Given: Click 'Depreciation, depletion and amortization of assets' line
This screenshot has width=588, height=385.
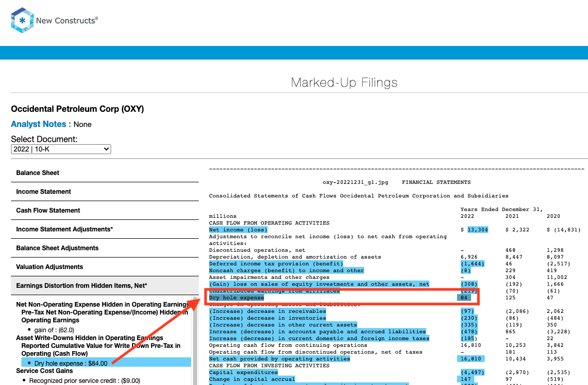Looking at the screenshot, I should click(x=295, y=257).
